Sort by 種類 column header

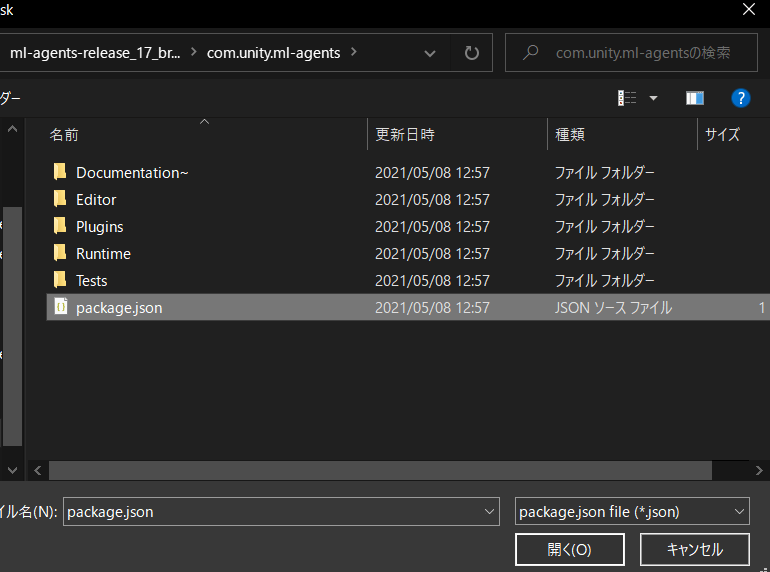pyautogui.click(x=570, y=135)
